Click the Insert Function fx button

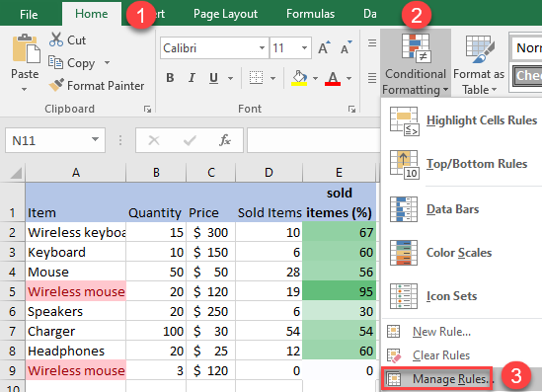tap(225, 140)
